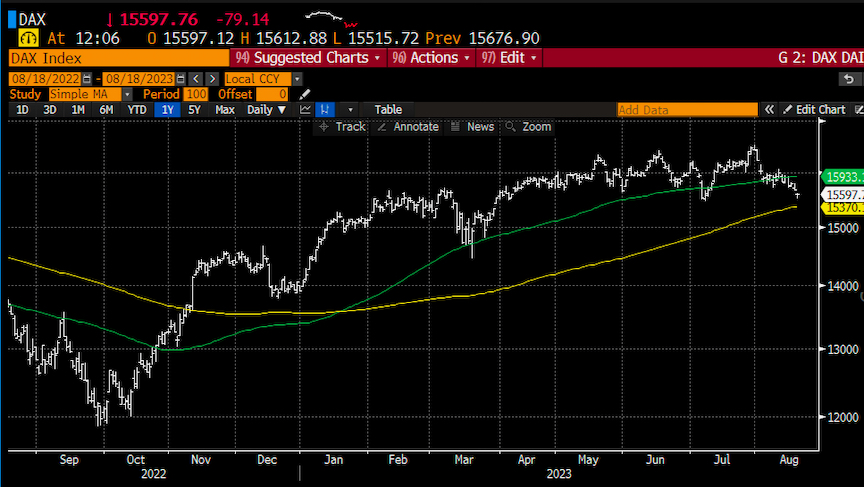Activate the Track crosshair tool
This screenshot has height=487, width=864.
pyautogui.click(x=342, y=127)
